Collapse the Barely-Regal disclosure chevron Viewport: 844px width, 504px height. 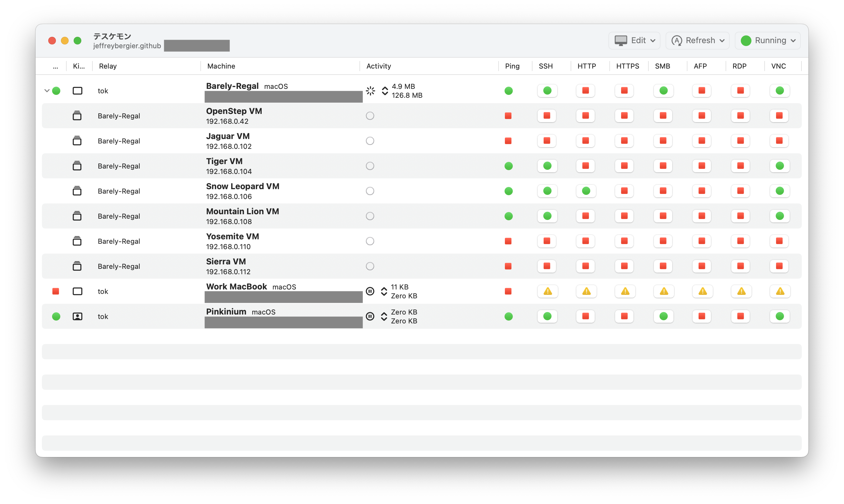(47, 91)
